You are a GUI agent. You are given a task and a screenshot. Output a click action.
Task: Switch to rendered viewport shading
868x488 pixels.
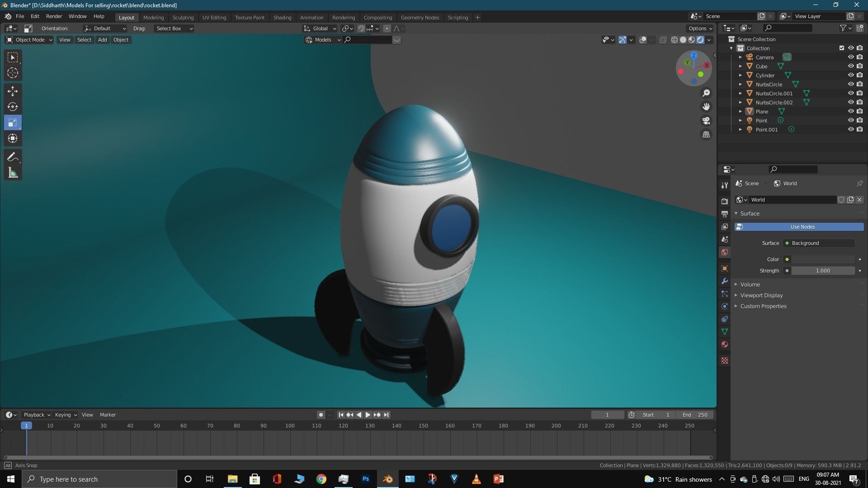[700, 40]
